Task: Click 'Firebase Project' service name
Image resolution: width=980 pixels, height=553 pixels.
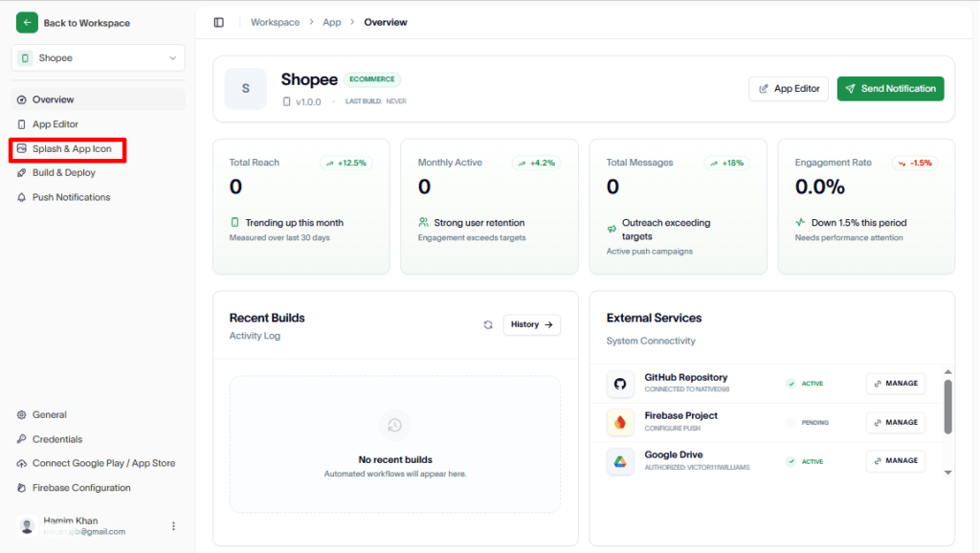Action: pyautogui.click(x=681, y=416)
